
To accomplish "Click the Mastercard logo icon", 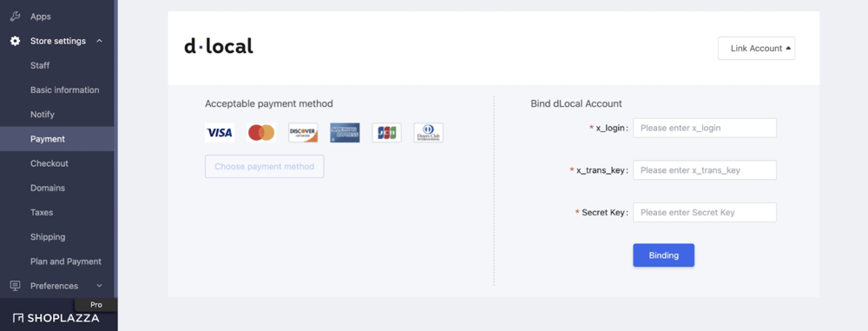I will tap(261, 133).
